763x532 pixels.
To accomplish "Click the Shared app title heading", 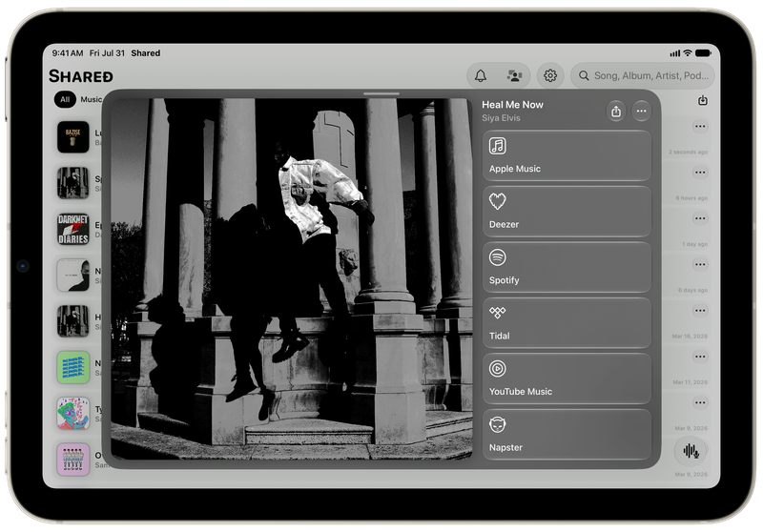I will (81, 76).
